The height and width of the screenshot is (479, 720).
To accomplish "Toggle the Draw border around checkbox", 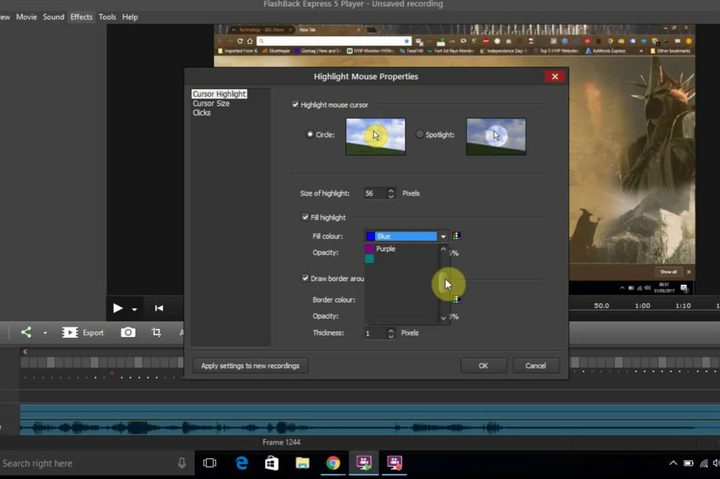I will [x=305, y=278].
